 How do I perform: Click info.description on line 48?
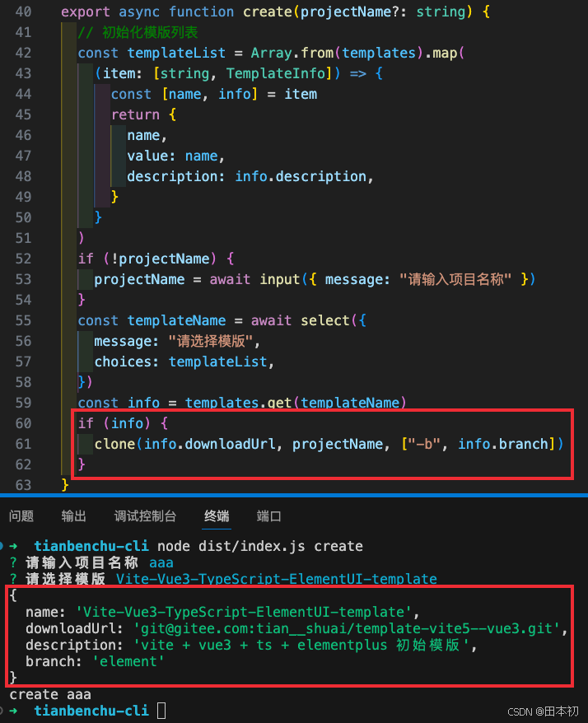coord(301,176)
